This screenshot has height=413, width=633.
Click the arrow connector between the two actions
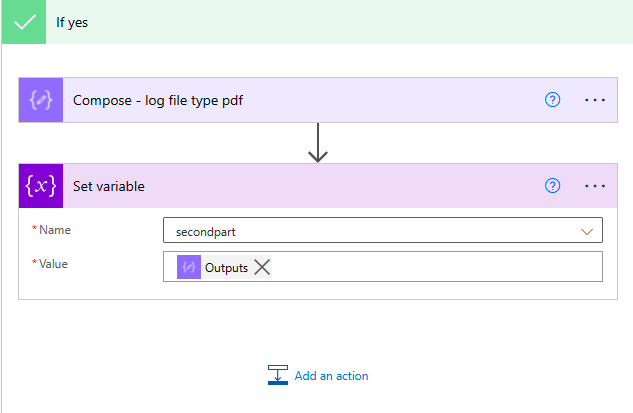(318, 143)
